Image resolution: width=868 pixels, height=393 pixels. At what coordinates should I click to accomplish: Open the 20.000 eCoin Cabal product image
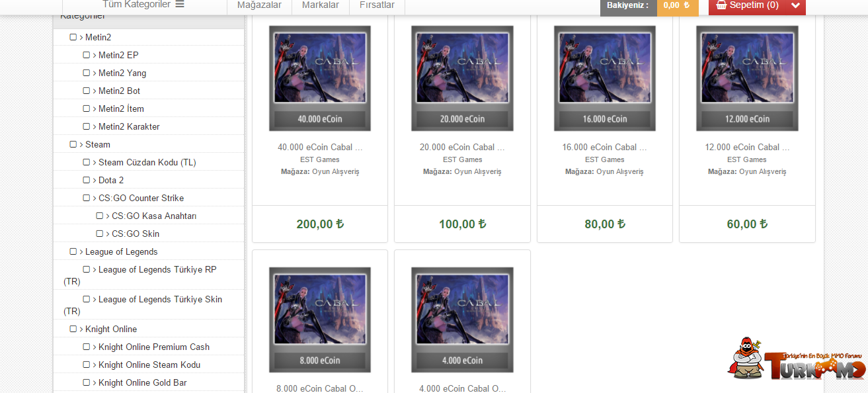(x=462, y=78)
